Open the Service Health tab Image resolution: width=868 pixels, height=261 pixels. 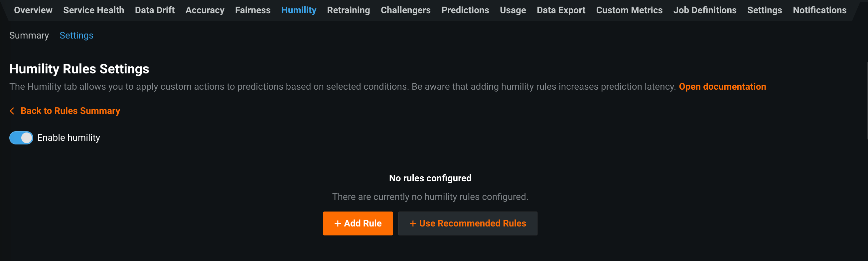coord(94,10)
